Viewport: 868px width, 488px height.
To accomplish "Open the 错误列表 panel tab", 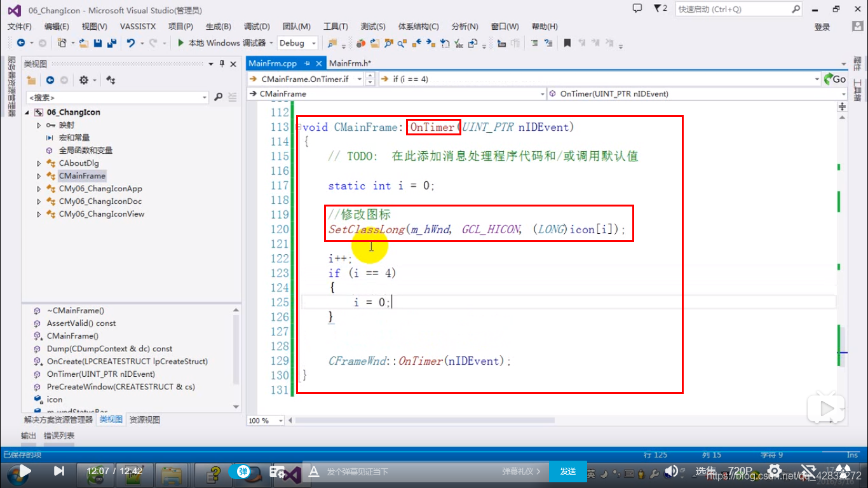I will (59, 436).
